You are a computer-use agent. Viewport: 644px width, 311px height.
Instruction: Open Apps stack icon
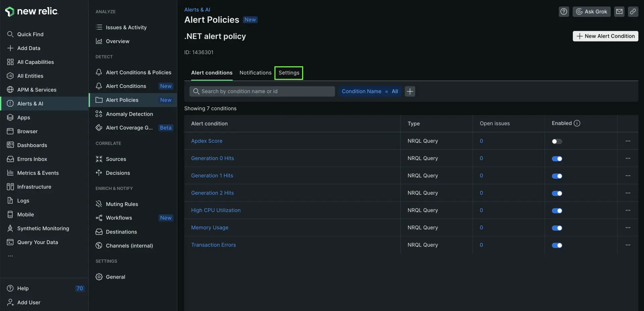[10, 118]
